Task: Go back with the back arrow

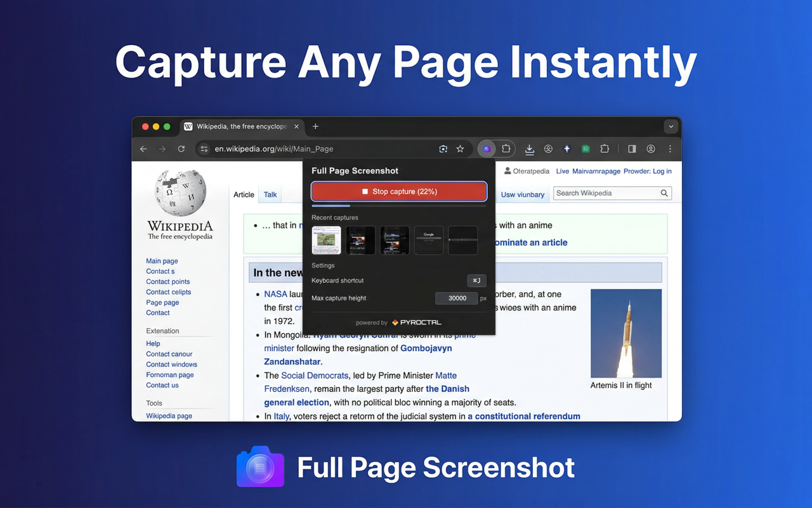Action: pos(143,149)
